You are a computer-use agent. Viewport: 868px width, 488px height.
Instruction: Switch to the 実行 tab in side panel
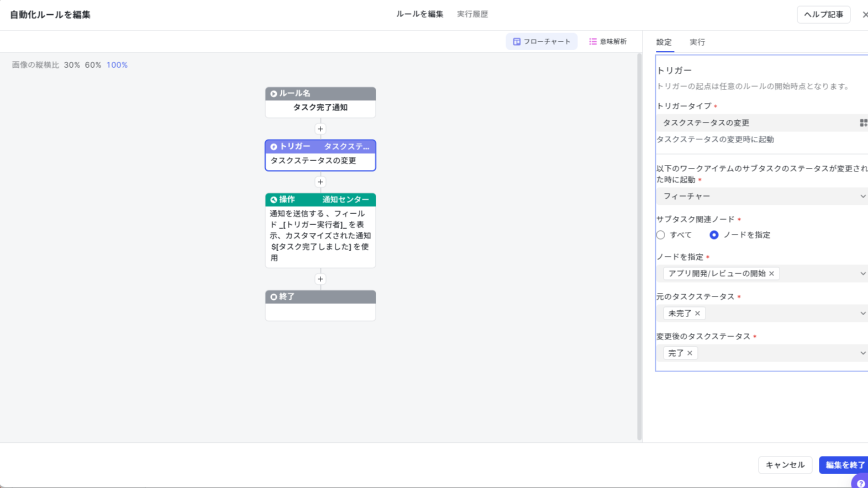pyautogui.click(x=697, y=43)
